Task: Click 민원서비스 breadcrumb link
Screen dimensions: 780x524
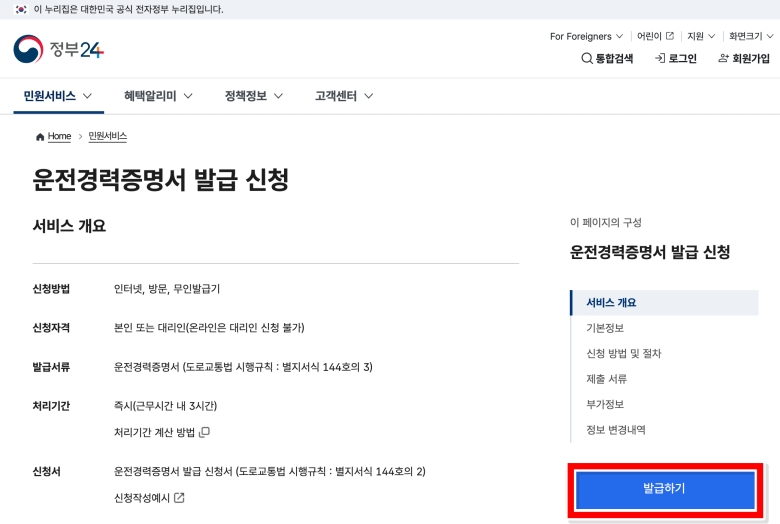Action: pos(107,136)
